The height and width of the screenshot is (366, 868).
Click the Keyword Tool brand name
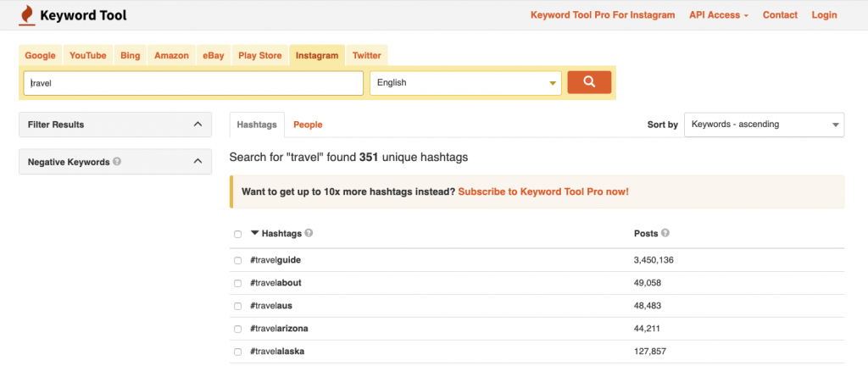coord(83,15)
